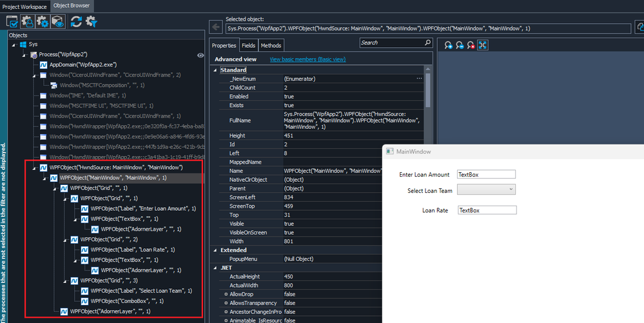Toggle the show visible objects eye-box button
Screen dimensions: 644x323
coord(57,22)
